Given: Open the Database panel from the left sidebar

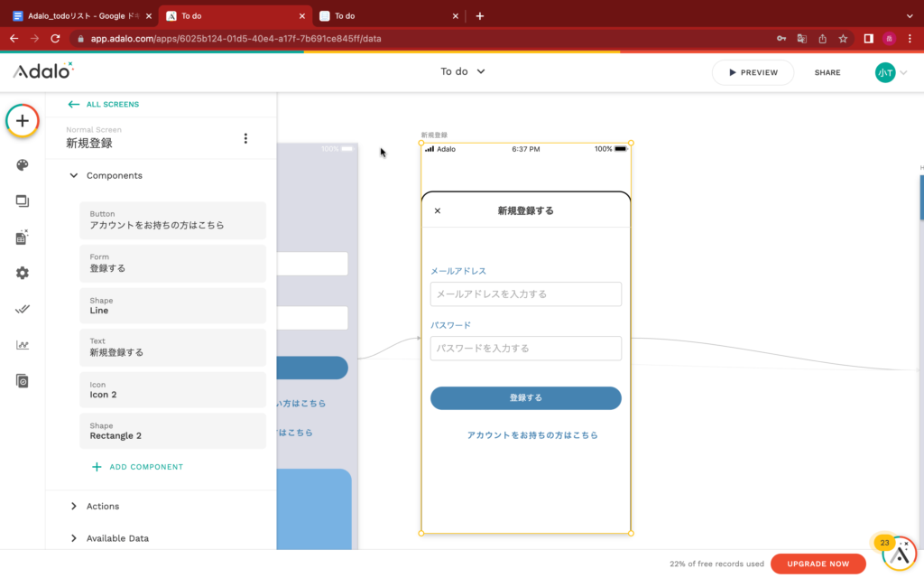Looking at the screenshot, I should (x=22, y=237).
